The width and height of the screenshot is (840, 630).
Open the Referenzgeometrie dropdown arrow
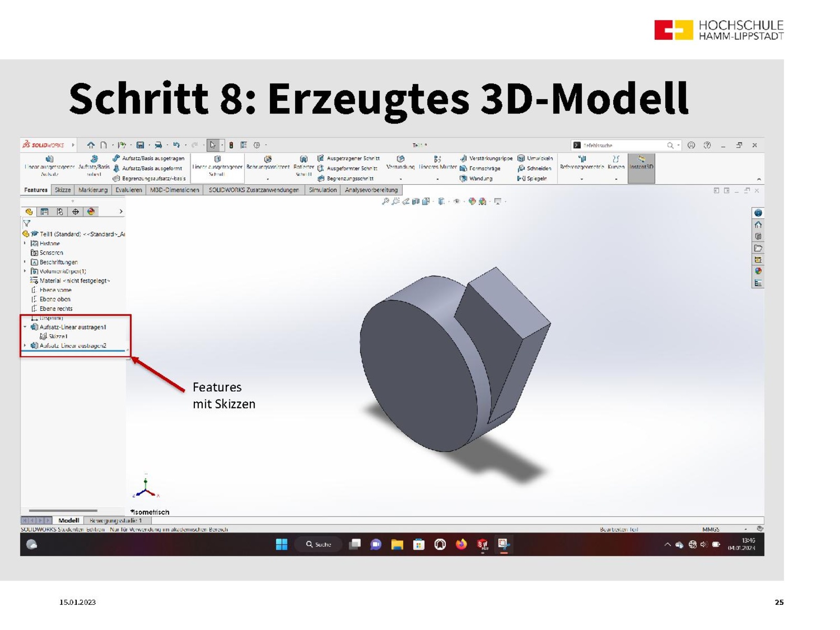pos(581,179)
